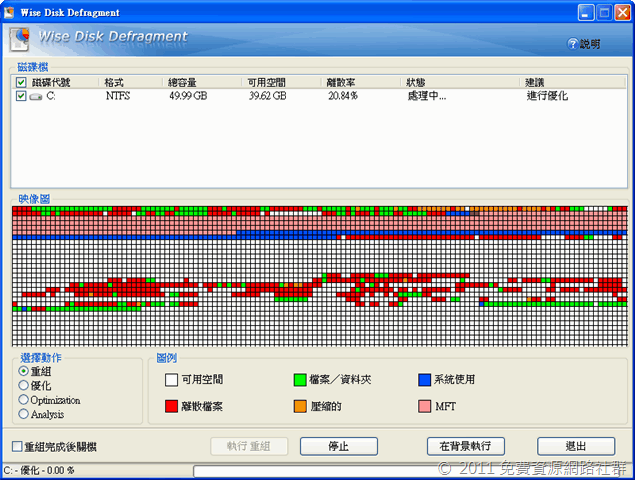Enable 重組完成後關機 shutdown checkbox

click(x=17, y=446)
